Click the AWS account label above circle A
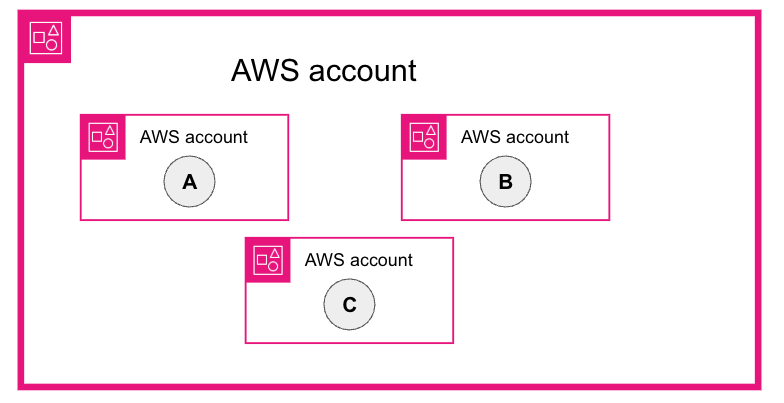 point(194,137)
